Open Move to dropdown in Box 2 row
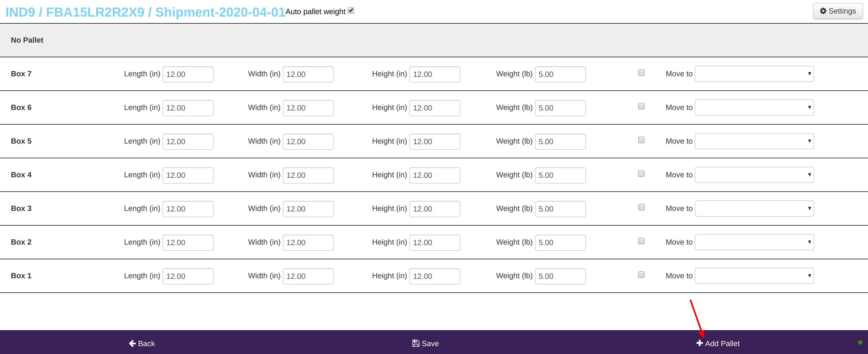The height and width of the screenshot is (354, 868). [754, 242]
